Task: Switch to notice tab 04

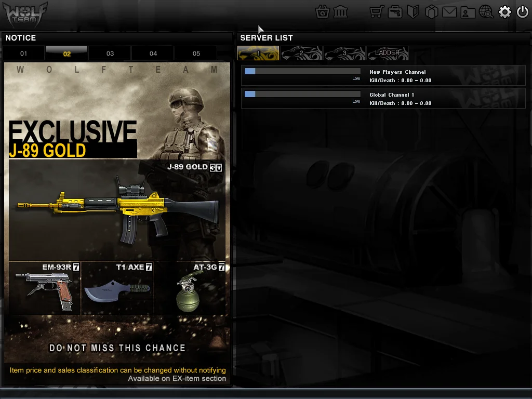Action: point(153,54)
